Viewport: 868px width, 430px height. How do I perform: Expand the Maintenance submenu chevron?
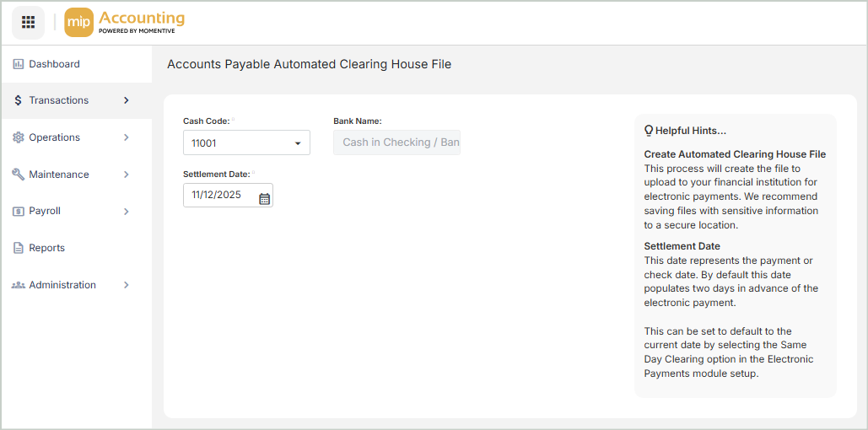click(x=127, y=175)
